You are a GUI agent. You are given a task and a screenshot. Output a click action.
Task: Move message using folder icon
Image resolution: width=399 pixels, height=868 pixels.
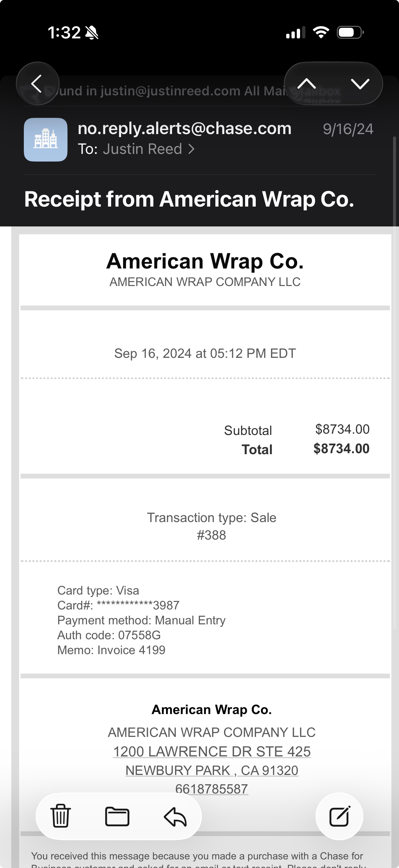point(117,816)
